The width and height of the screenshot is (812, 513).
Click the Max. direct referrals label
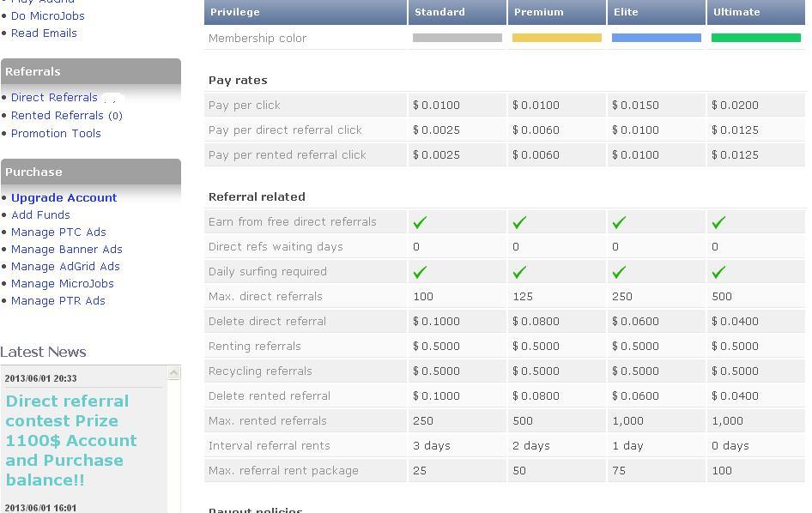click(265, 296)
